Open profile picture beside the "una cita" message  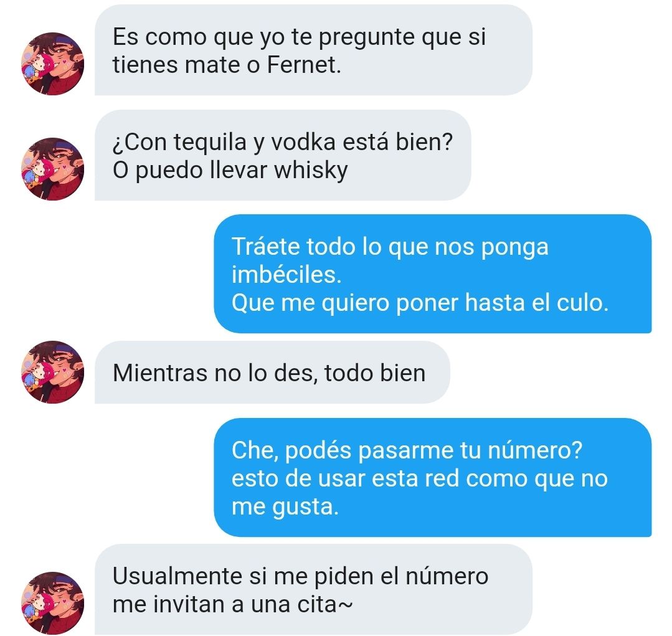click(52, 603)
